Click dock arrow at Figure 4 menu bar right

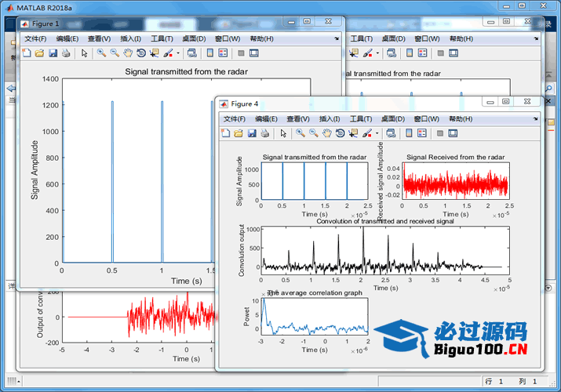click(535, 118)
